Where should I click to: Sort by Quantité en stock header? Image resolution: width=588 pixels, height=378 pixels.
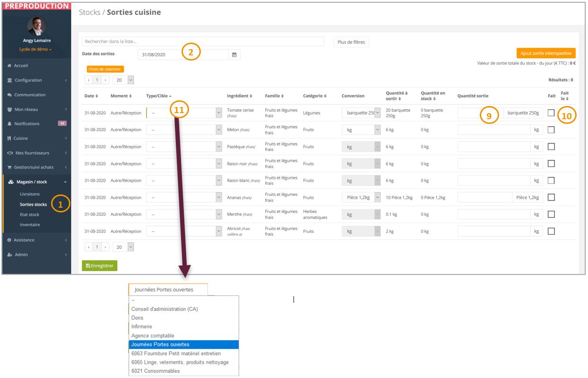pos(433,96)
